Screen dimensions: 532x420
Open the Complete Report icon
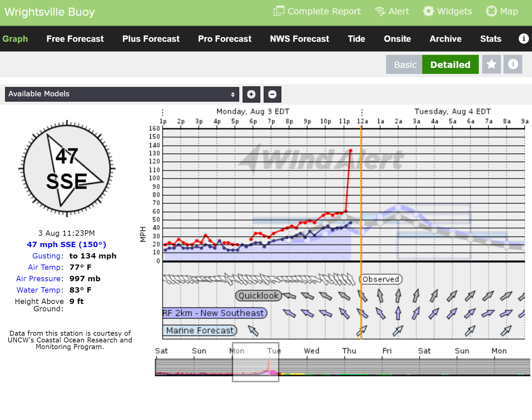pos(279,11)
